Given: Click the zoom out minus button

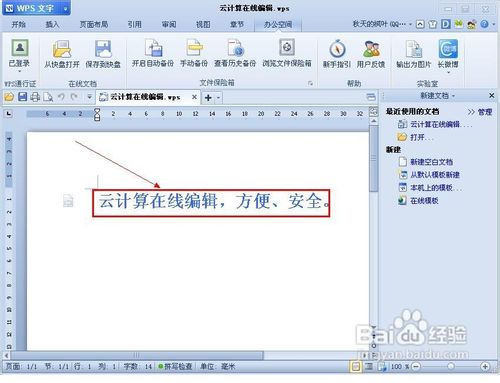Looking at the screenshot, I should (x=416, y=367).
